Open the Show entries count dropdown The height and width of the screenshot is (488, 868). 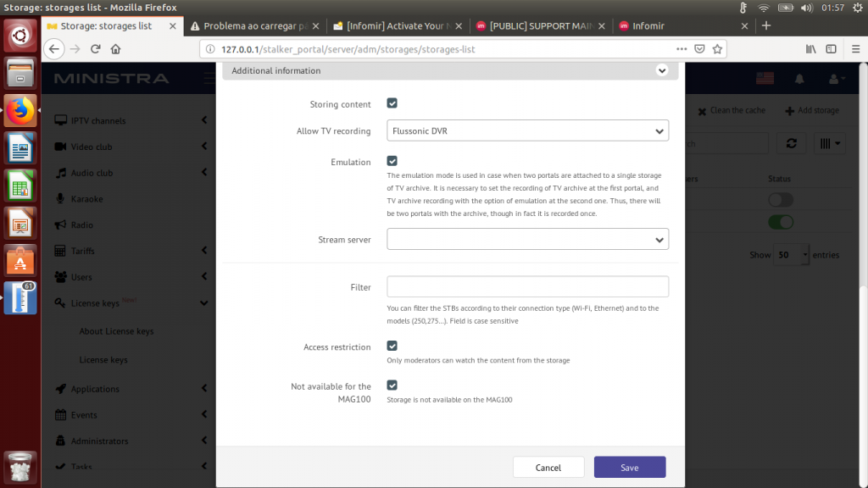coord(791,254)
